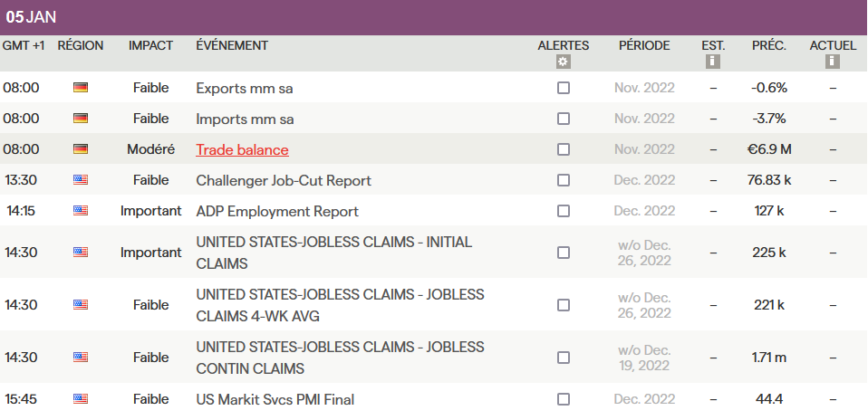Click the IMPACT column header
This screenshot has width=868, height=420.
click(x=150, y=45)
